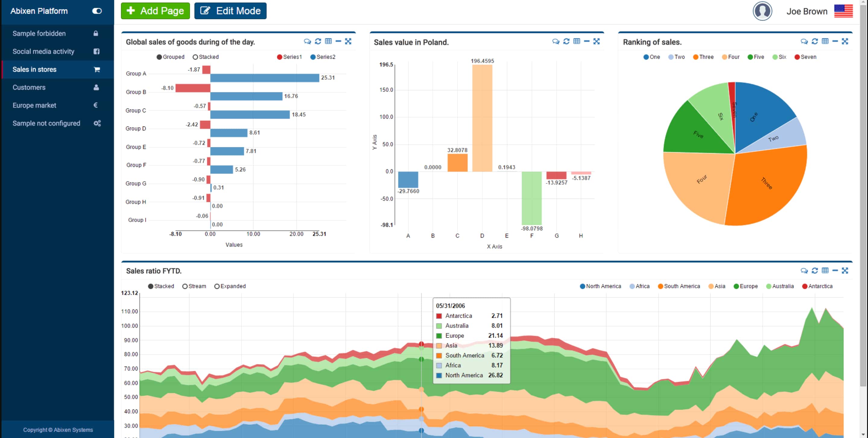Image resolution: width=868 pixels, height=438 pixels.
Task: Click the Add Page button
Action: [x=155, y=11]
